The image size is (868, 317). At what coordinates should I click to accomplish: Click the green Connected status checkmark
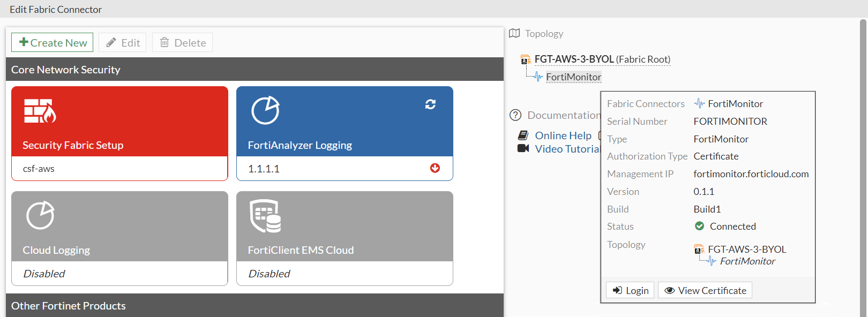(x=699, y=226)
